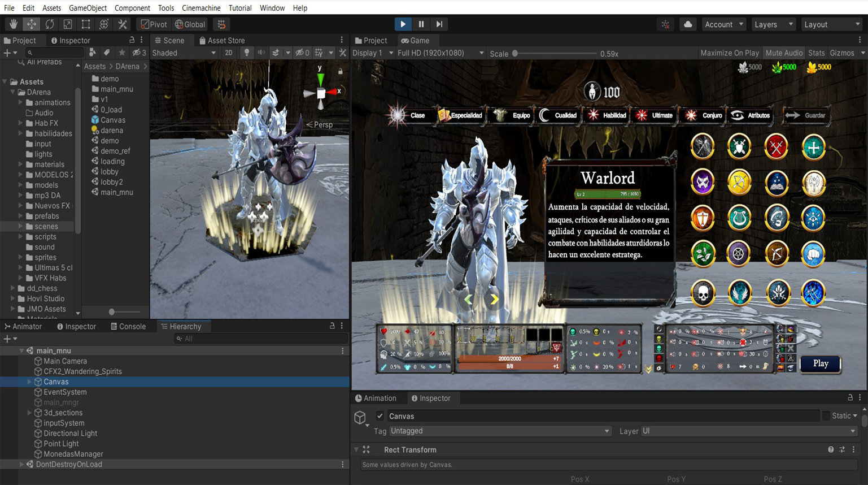This screenshot has width=868, height=485.
Task: Click the Step frame button
Action: tap(439, 24)
